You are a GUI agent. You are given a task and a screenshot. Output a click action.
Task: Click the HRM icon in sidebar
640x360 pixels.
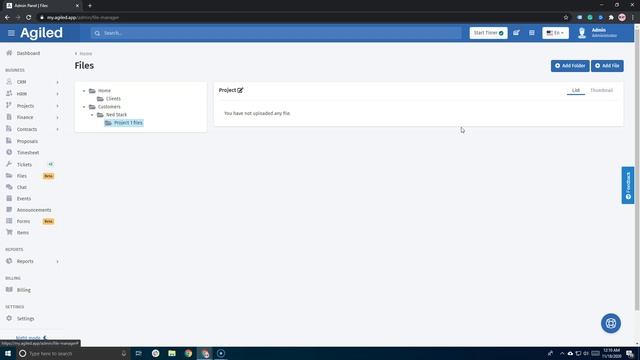9,93
